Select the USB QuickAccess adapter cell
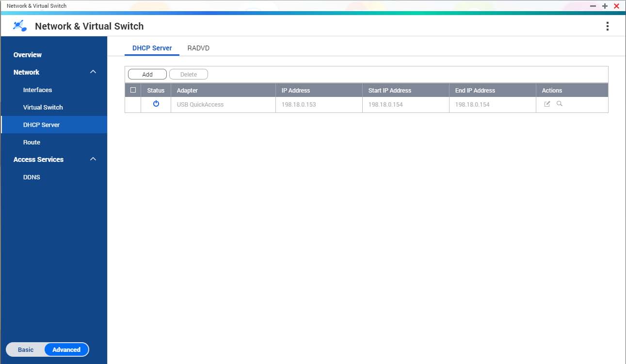Viewport: 626px width, 364px height. point(223,105)
